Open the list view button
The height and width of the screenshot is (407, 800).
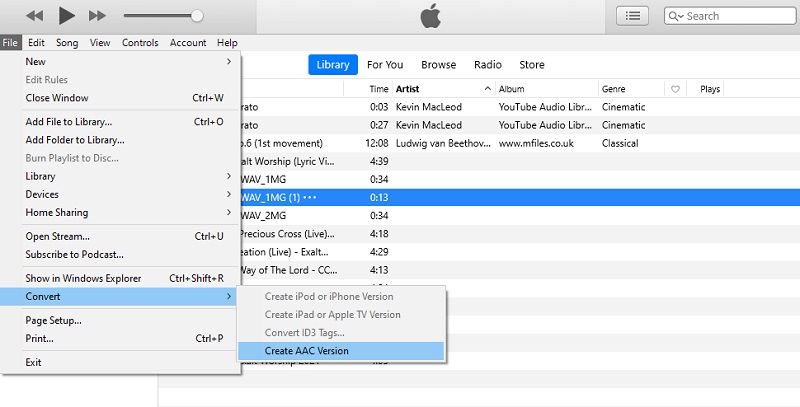(633, 16)
